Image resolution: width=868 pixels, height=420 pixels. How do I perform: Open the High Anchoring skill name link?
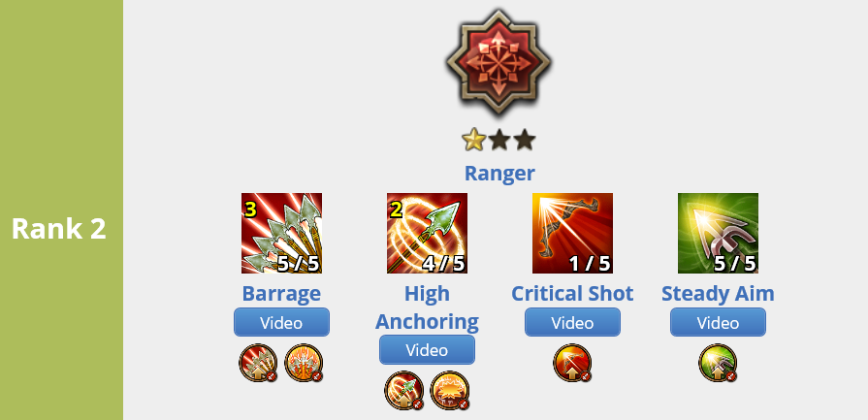coord(427,307)
